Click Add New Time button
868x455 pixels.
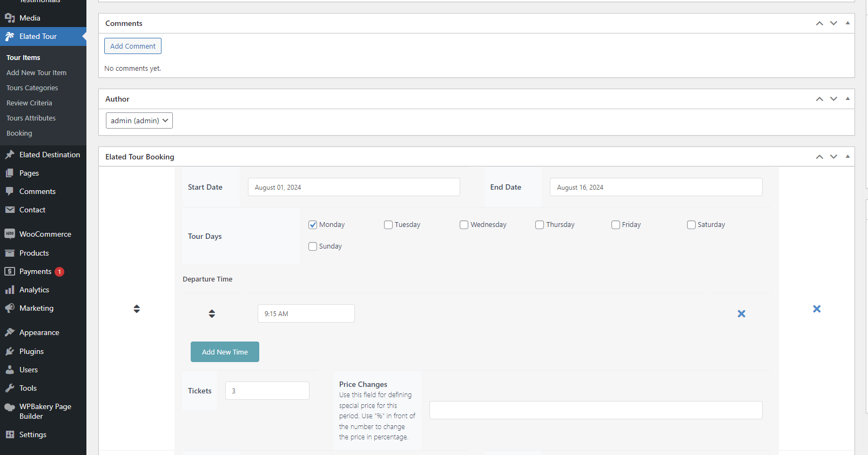click(225, 352)
